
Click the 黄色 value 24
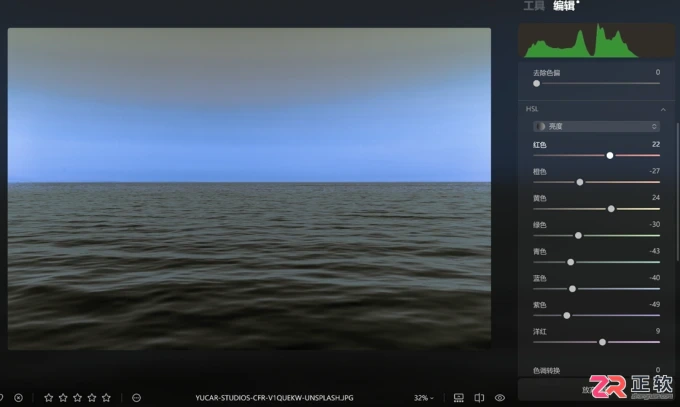point(656,198)
